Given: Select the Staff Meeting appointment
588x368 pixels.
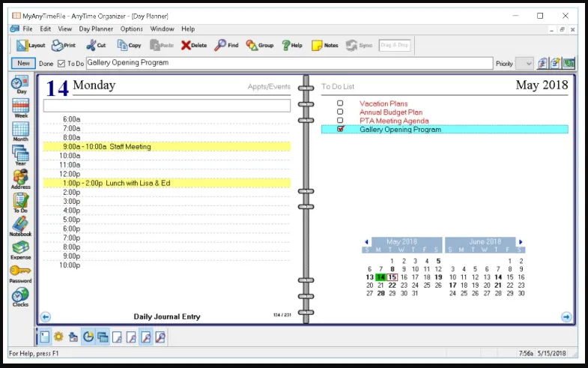Looking at the screenshot, I should click(x=167, y=147).
